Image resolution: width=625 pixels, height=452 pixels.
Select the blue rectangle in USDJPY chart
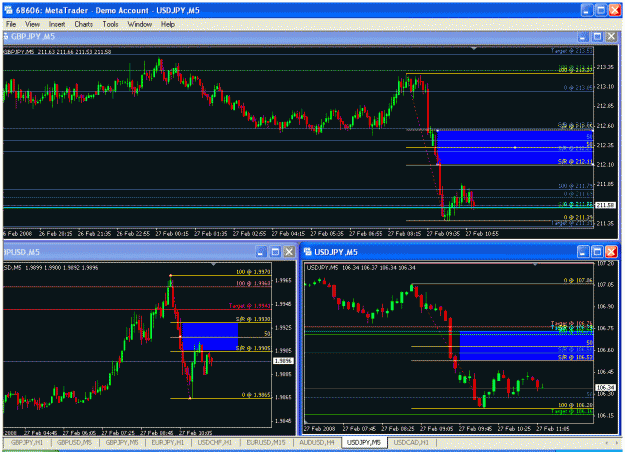526,346
